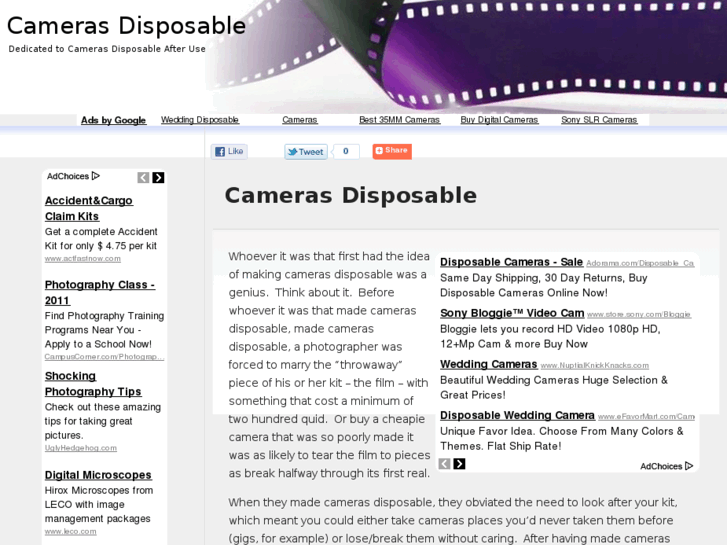This screenshot has width=727, height=545.
Task: Visit www.NuptialKnickKnacks.com link
Action: pyautogui.click(x=595, y=365)
